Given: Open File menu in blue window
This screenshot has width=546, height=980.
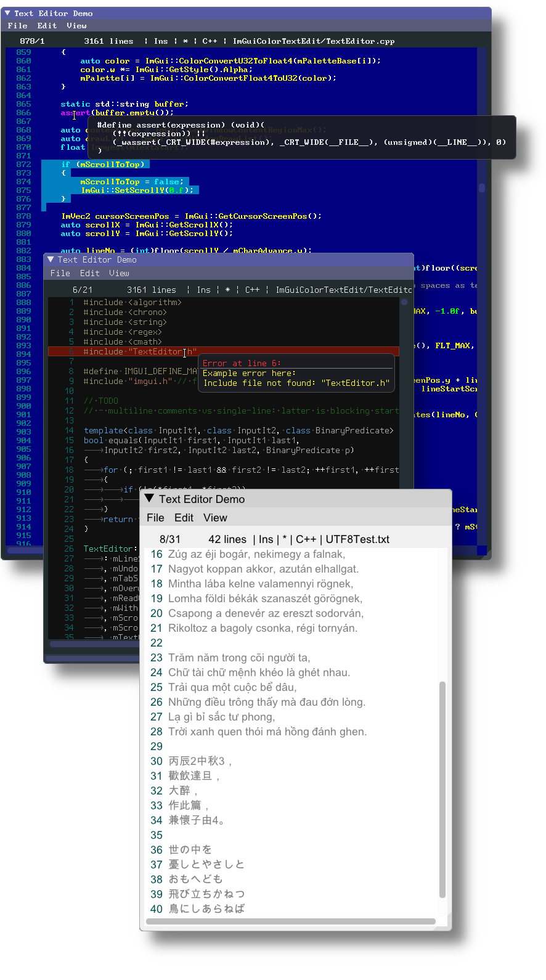Looking at the screenshot, I should click(x=17, y=26).
